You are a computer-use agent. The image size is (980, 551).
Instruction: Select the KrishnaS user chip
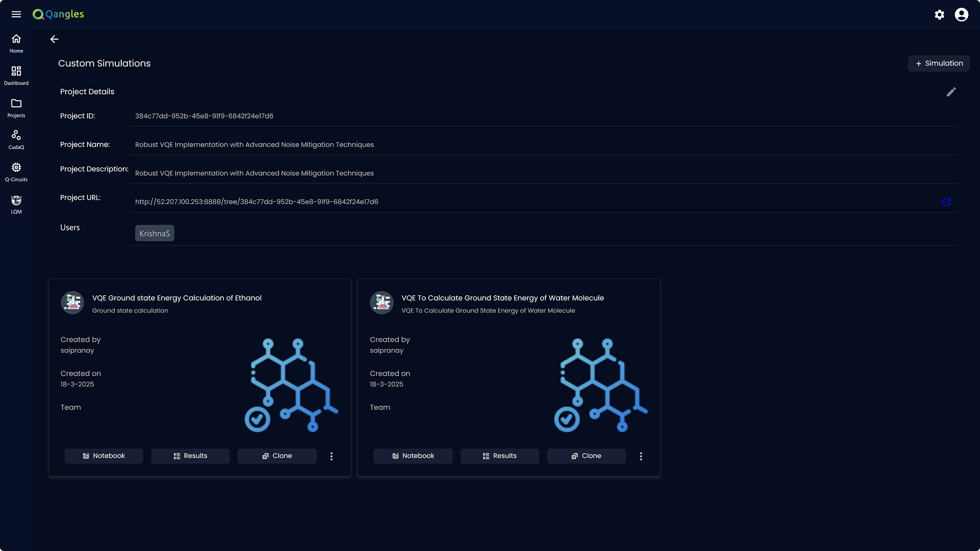155,234
